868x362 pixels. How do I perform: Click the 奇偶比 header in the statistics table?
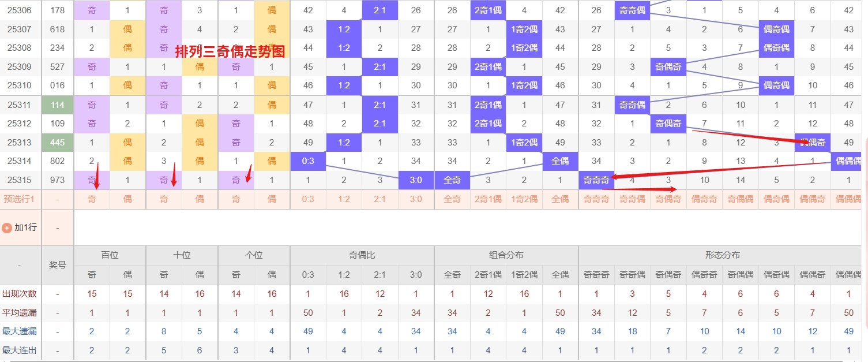pos(362,255)
